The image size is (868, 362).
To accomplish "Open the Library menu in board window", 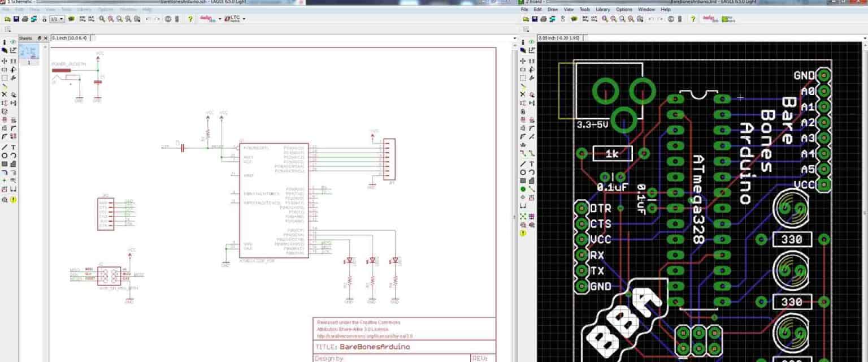I will coord(602,10).
